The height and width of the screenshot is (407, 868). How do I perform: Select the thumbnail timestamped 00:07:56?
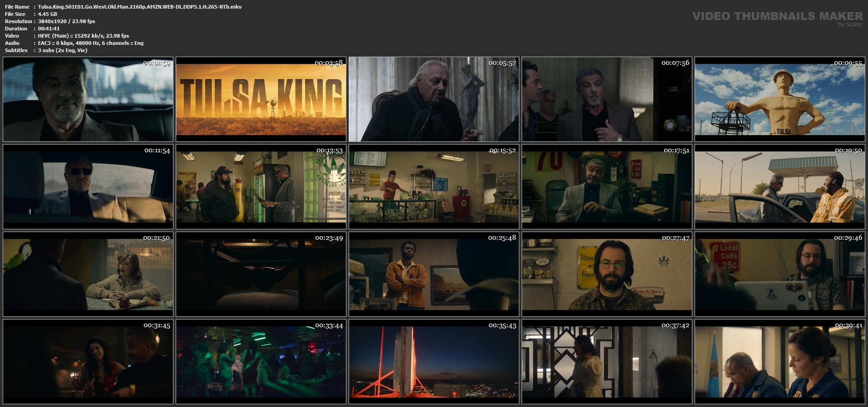tap(607, 99)
